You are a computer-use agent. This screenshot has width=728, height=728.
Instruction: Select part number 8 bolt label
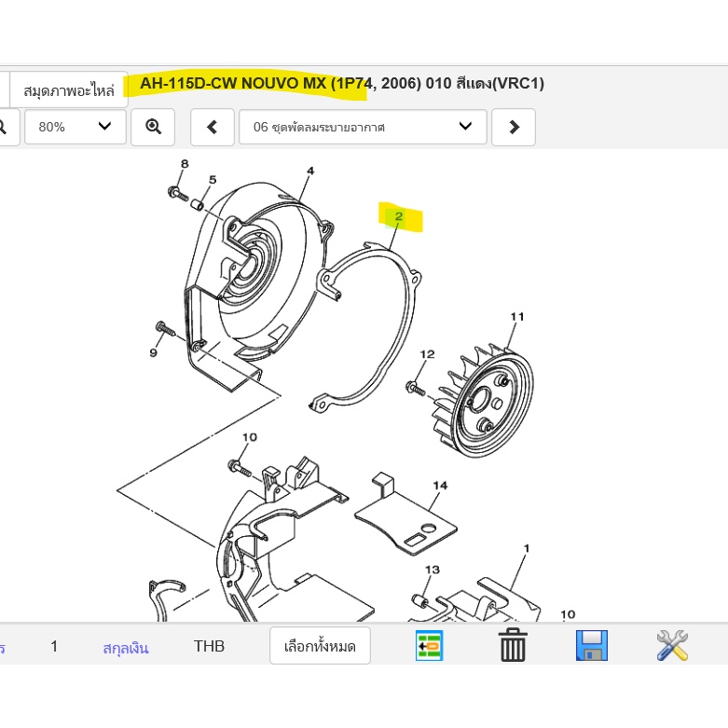point(185,164)
